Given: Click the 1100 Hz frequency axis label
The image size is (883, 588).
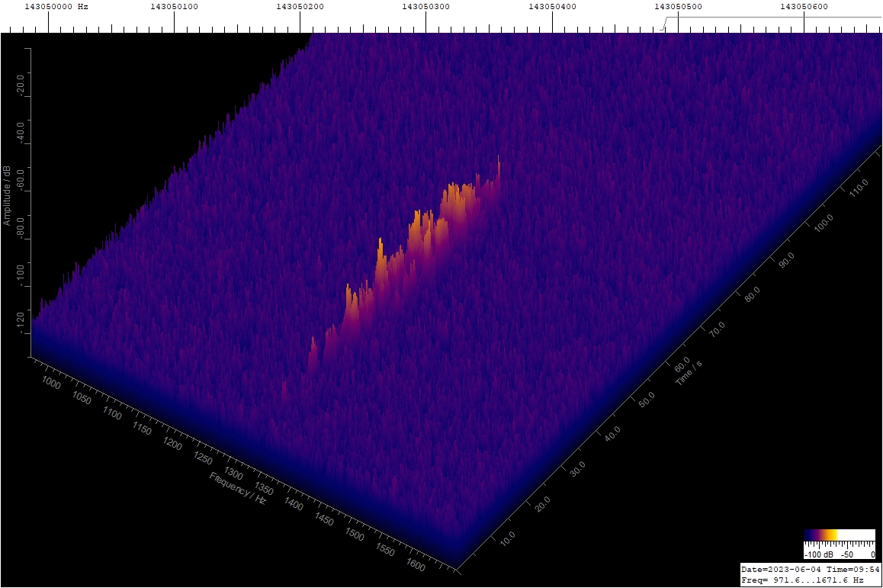Looking at the screenshot, I should (x=112, y=414).
